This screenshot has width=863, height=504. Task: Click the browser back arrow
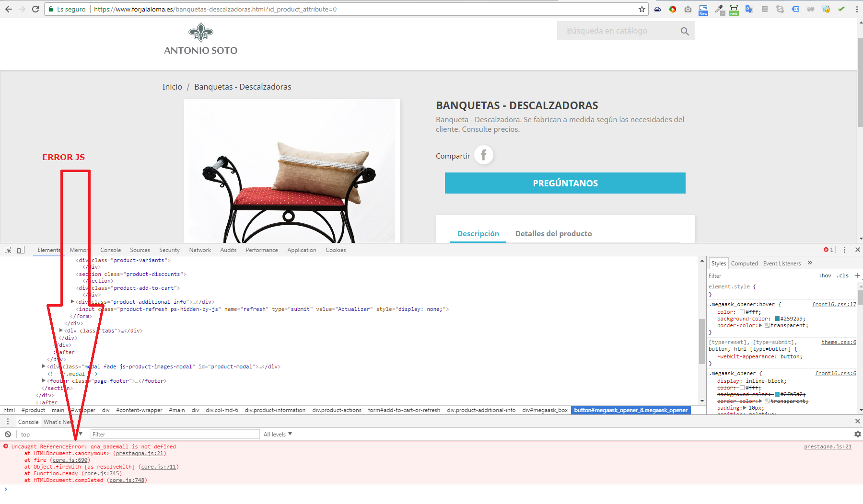pos(9,9)
